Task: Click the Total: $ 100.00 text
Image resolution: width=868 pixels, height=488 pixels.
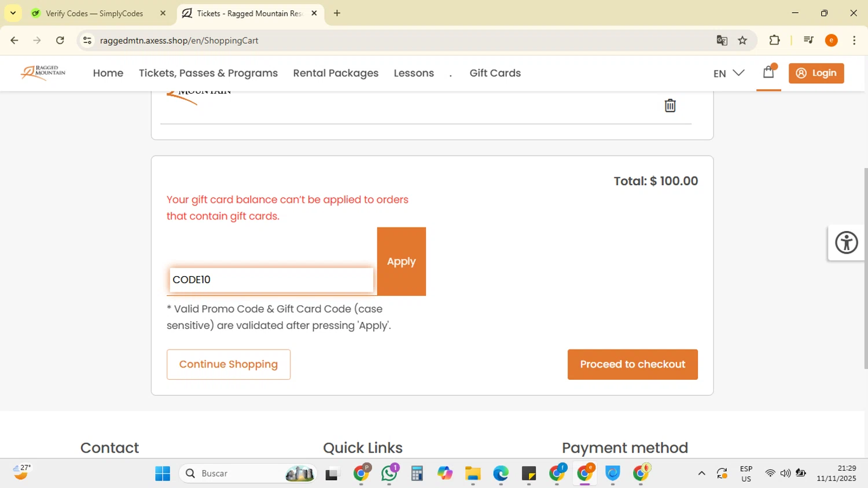Action: tap(656, 181)
